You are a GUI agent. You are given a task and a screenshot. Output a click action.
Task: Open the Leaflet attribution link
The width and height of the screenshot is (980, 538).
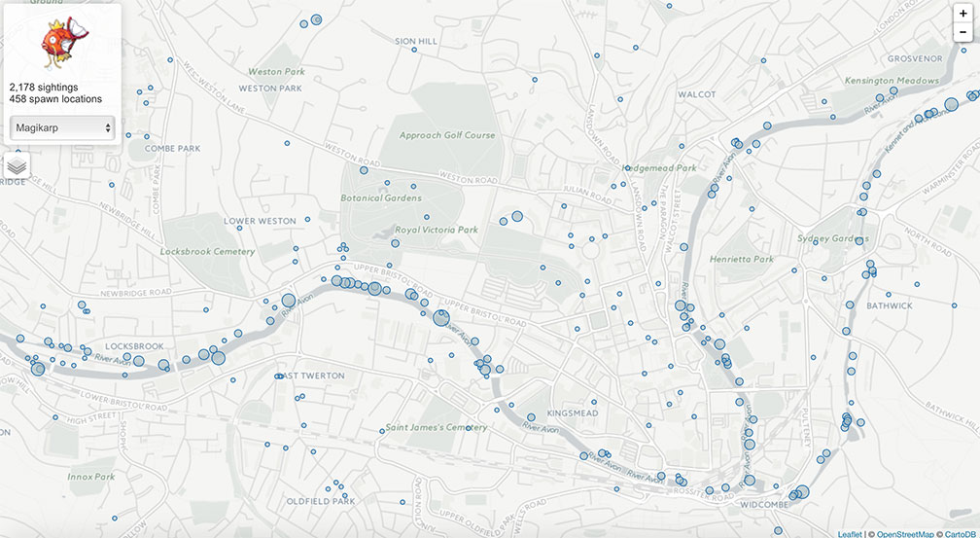pyautogui.click(x=850, y=533)
